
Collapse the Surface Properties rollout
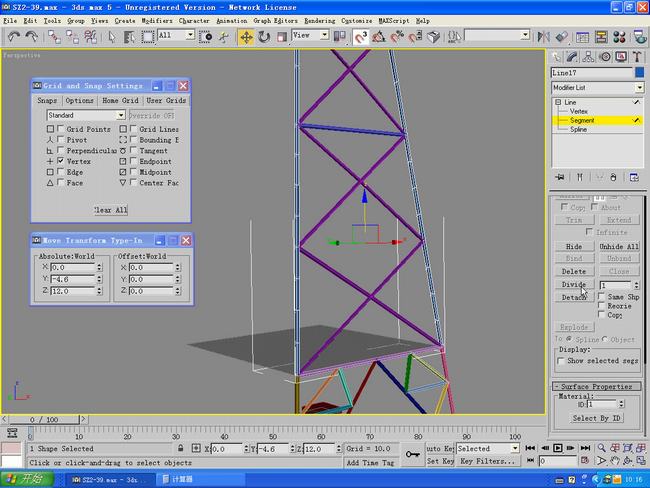pyautogui.click(x=596, y=386)
